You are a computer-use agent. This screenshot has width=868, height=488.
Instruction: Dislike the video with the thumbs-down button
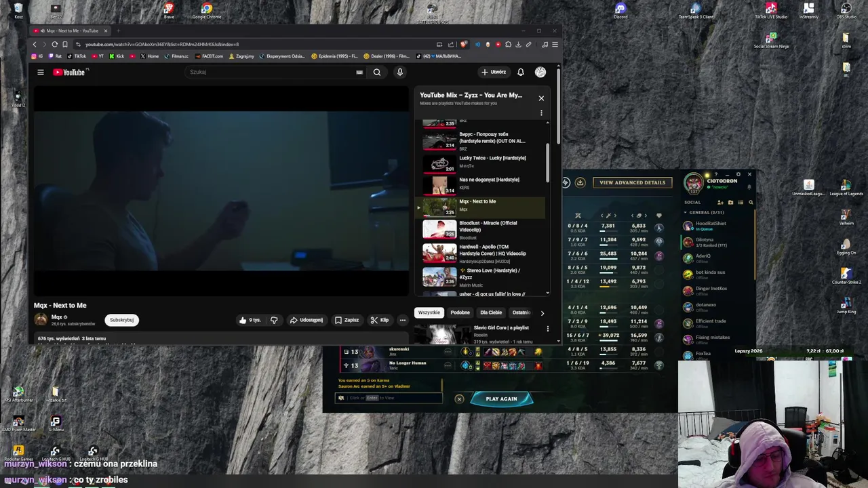274,320
